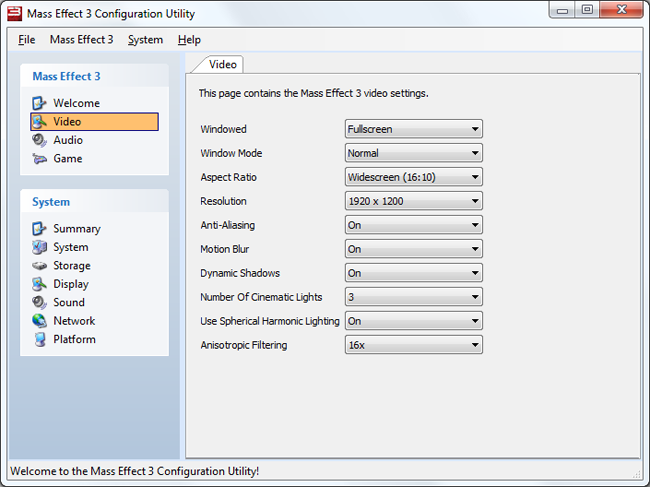
Task: Open the Summary system page
Action: pyautogui.click(x=77, y=229)
